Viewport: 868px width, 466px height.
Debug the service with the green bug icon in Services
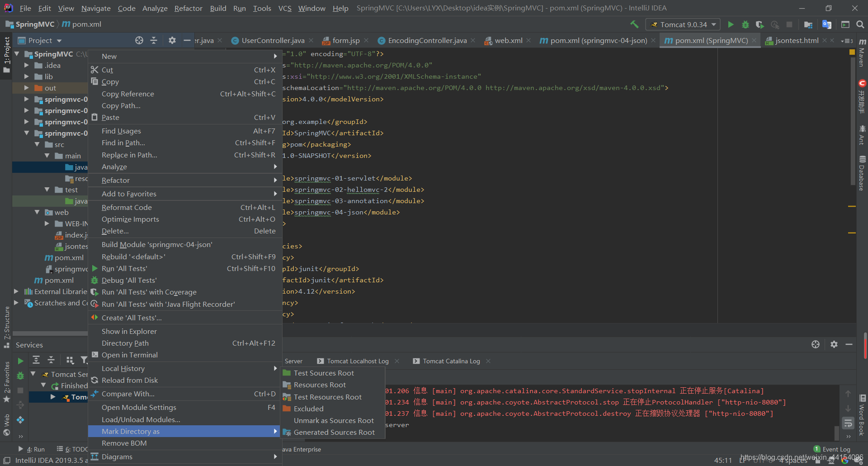tap(20, 376)
